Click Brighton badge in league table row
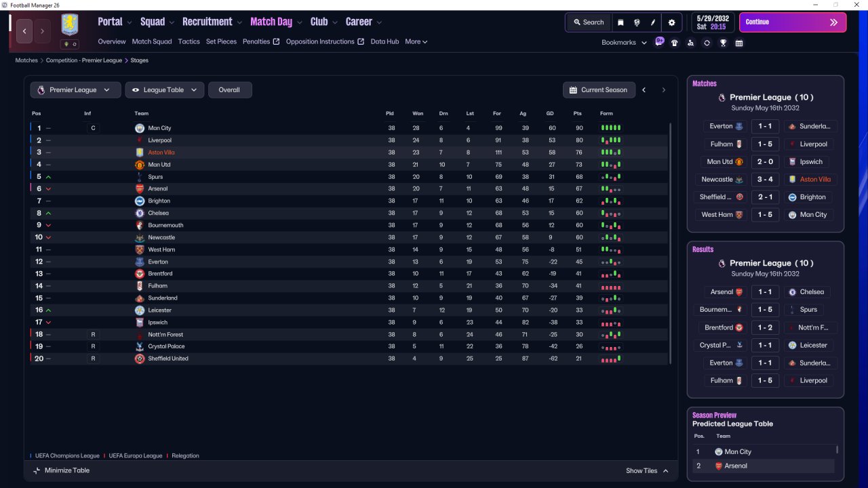The width and height of the screenshot is (868, 488). [x=140, y=201]
